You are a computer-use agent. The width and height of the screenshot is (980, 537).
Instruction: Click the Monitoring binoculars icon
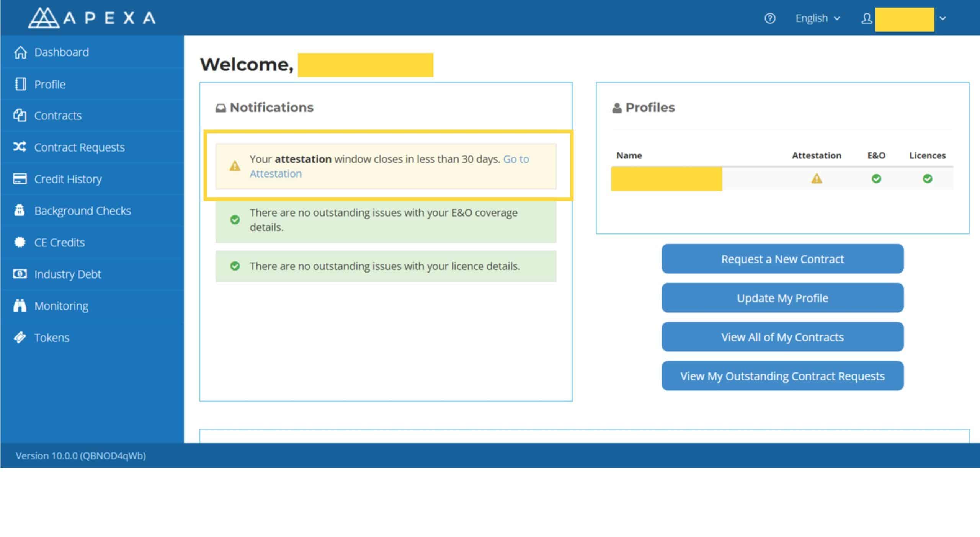point(20,305)
